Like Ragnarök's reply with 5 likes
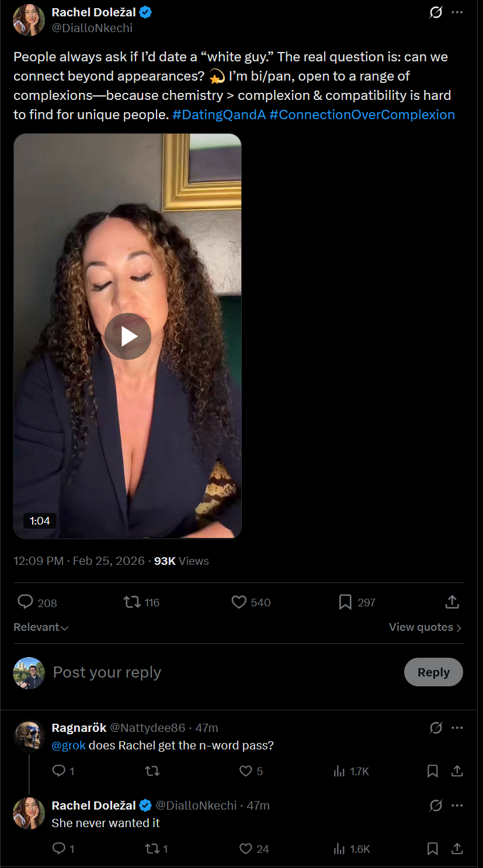 (246, 771)
